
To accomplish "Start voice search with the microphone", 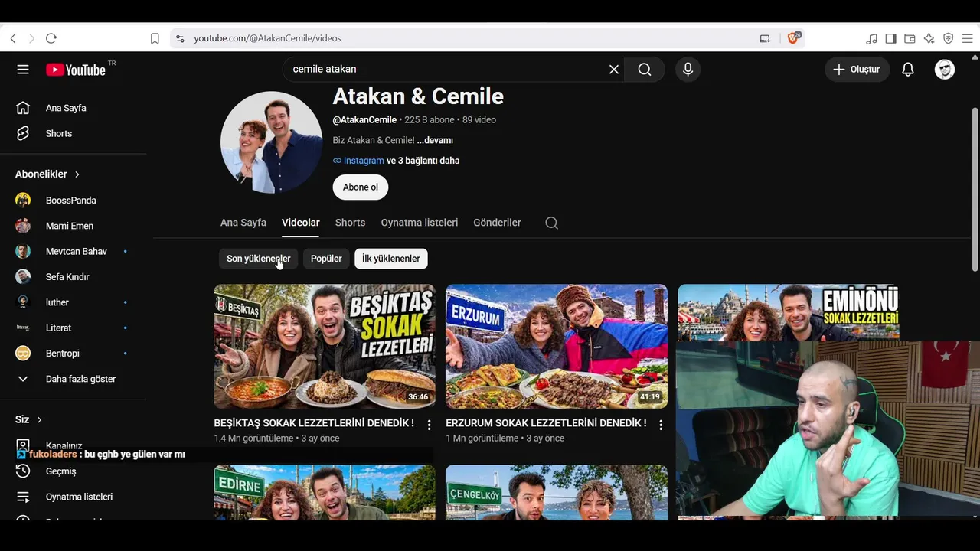I will pyautogui.click(x=688, y=70).
